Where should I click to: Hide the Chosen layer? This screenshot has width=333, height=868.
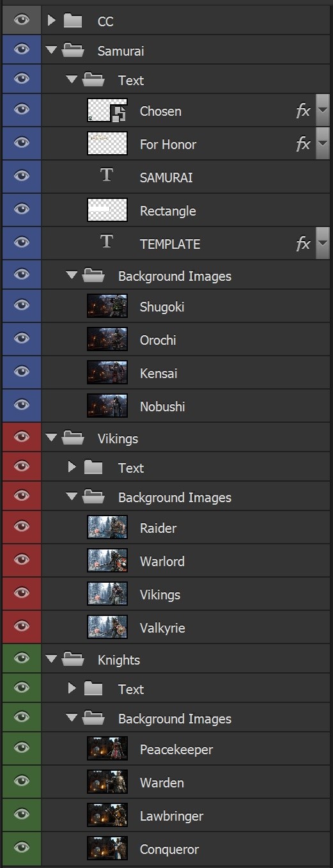coord(22,110)
